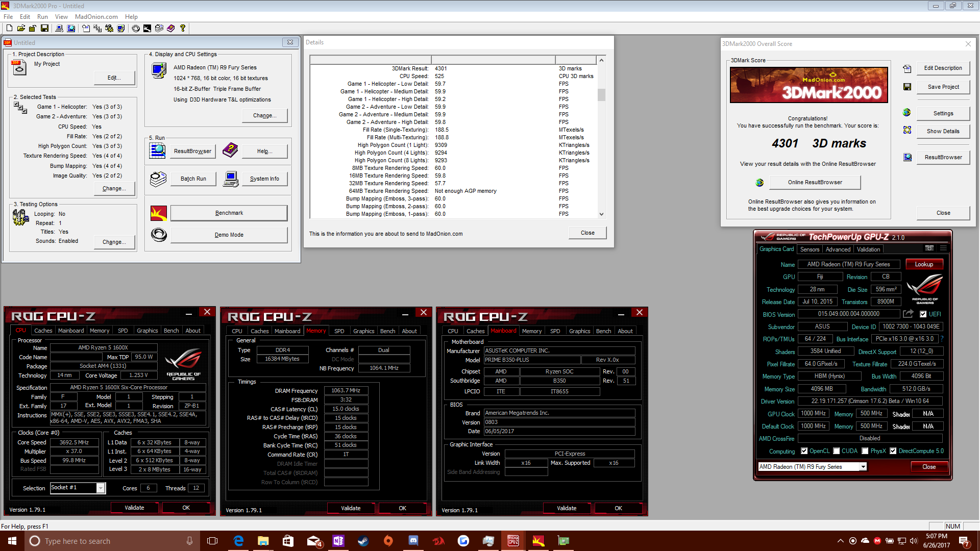This screenshot has height=551, width=980.
Task: Click the Benchmark button
Action: 229,213
